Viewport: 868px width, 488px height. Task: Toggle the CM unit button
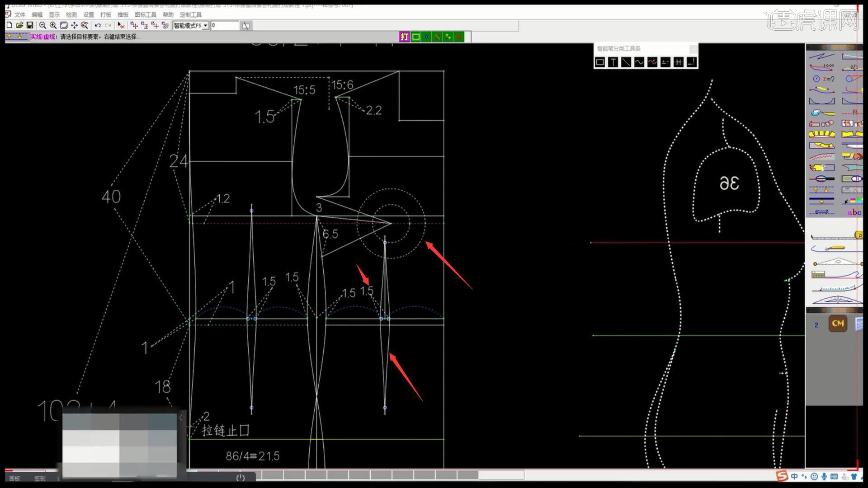[x=838, y=324]
